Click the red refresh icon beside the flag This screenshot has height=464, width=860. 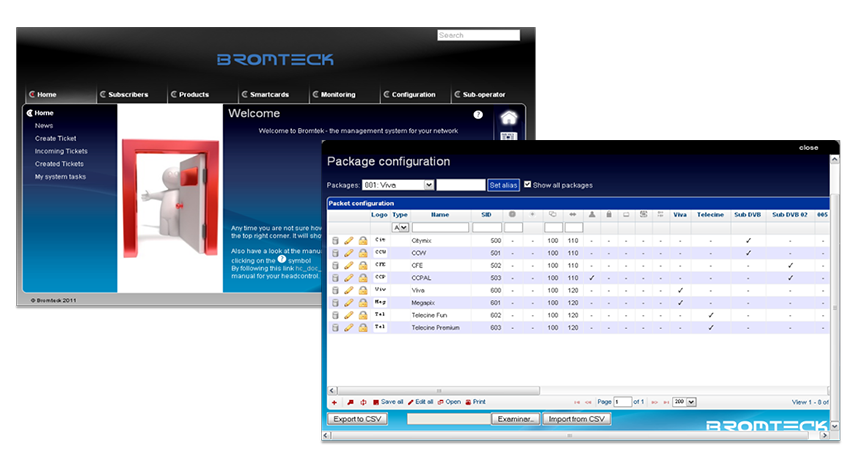(x=363, y=403)
